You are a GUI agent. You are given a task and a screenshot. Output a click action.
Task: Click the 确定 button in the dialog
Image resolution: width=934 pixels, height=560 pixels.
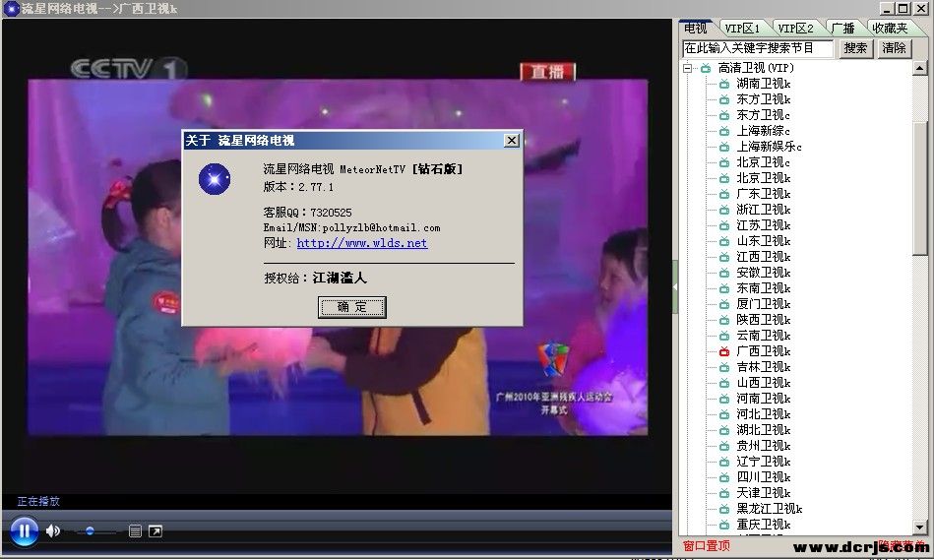(351, 307)
